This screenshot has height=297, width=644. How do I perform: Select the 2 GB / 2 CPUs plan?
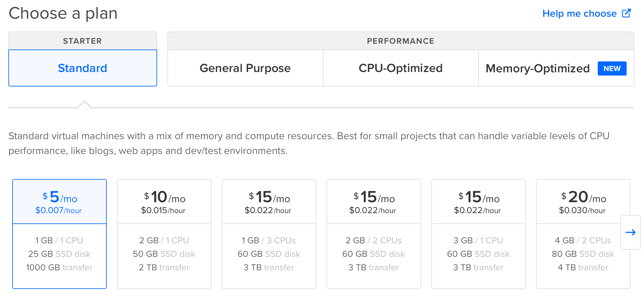pyautogui.click(x=374, y=234)
